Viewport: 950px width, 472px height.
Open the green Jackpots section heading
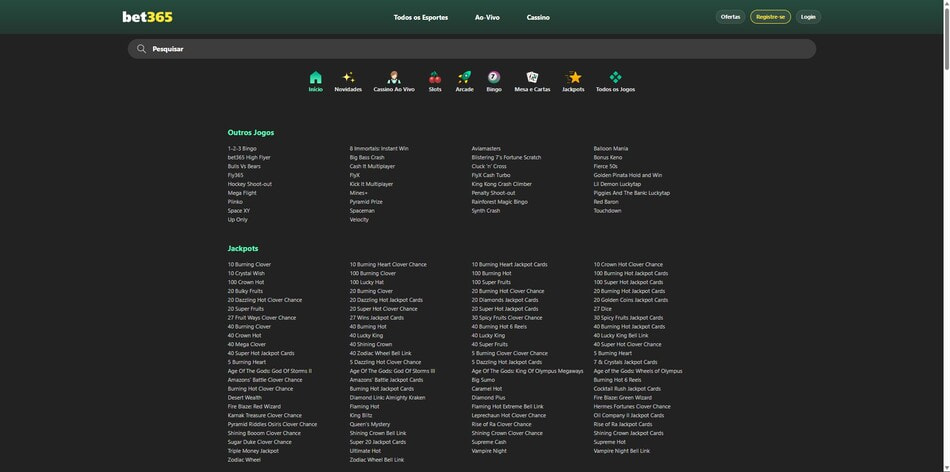243,249
